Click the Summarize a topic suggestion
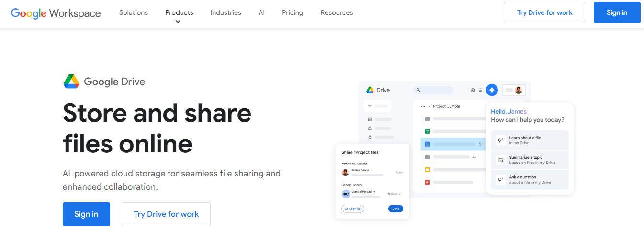This screenshot has height=233, width=644. click(530, 160)
